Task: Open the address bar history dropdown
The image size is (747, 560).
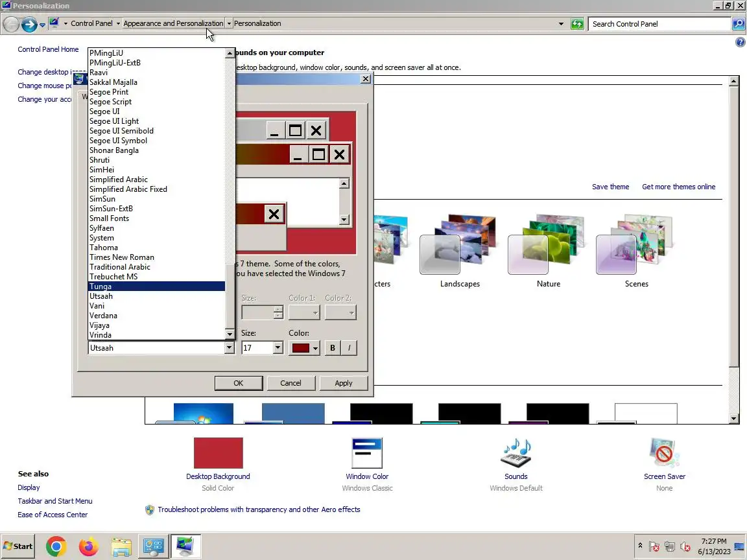Action: 561,24
